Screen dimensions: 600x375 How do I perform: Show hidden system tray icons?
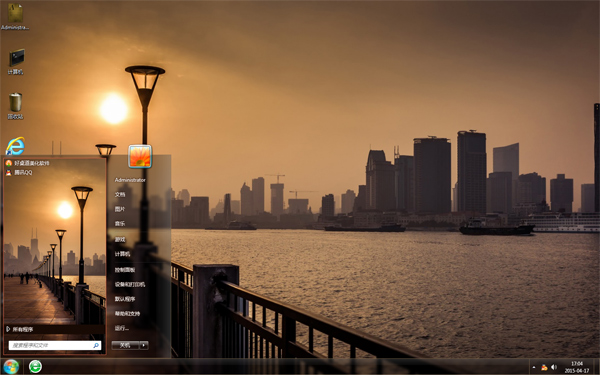(x=534, y=367)
